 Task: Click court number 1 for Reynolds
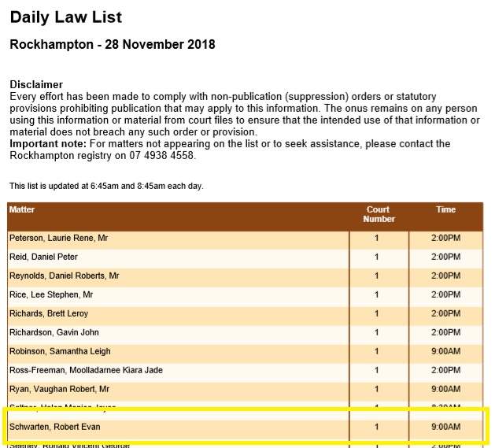[377, 276]
